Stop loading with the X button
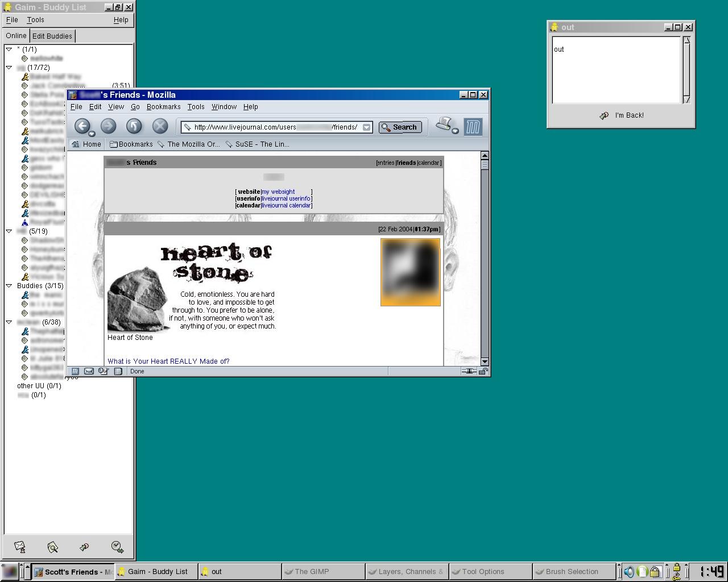Image resolution: width=728 pixels, height=582 pixels. (160, 126)
